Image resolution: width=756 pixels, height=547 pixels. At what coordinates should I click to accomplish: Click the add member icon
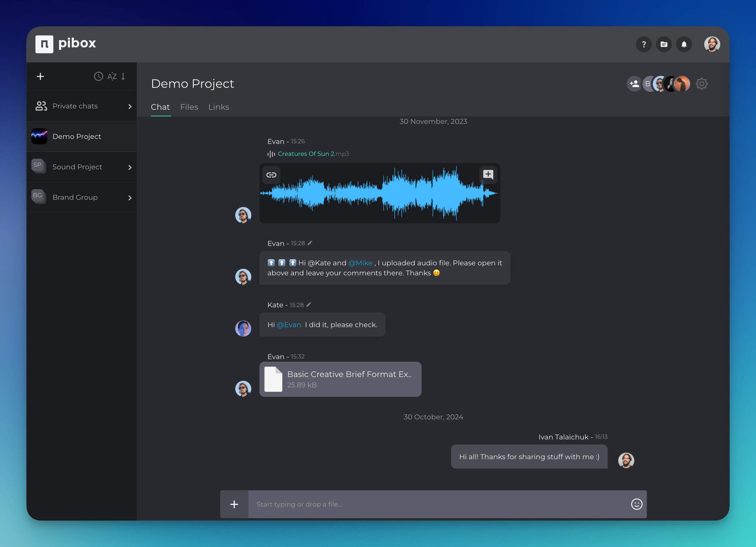click(634, 84)
